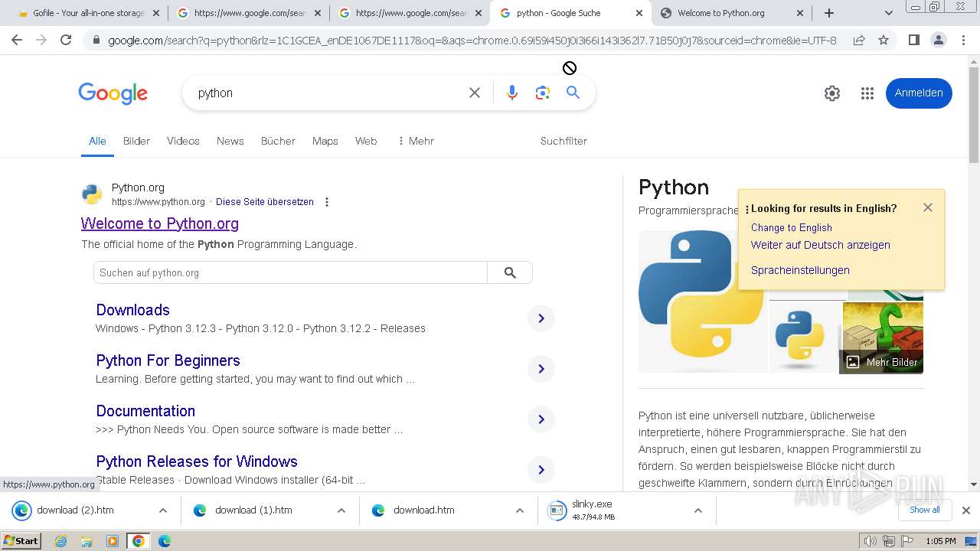The width and height of the screenshot is (980, 551).
Task: Go back to the previous page
Action: 17,40
